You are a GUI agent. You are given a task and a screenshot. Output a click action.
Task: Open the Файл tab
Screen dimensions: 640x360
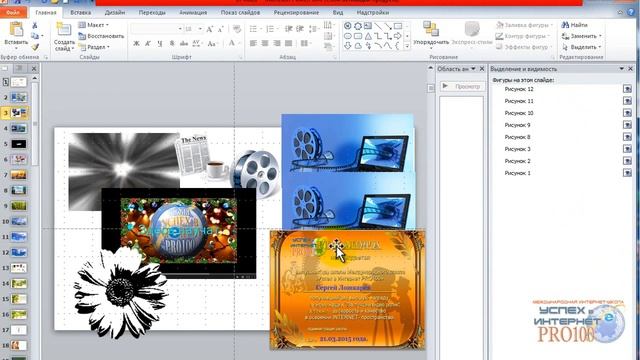tap(13, 13)
